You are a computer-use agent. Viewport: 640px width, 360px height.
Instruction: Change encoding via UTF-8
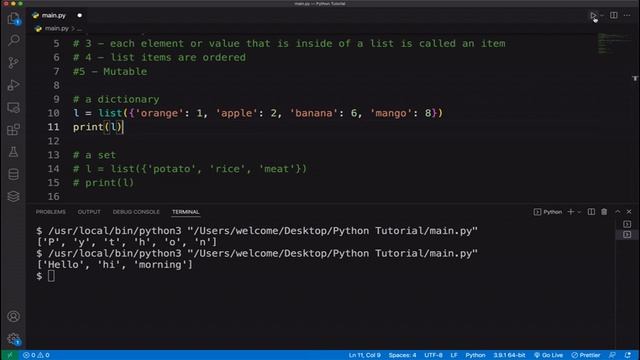point(433,355)
